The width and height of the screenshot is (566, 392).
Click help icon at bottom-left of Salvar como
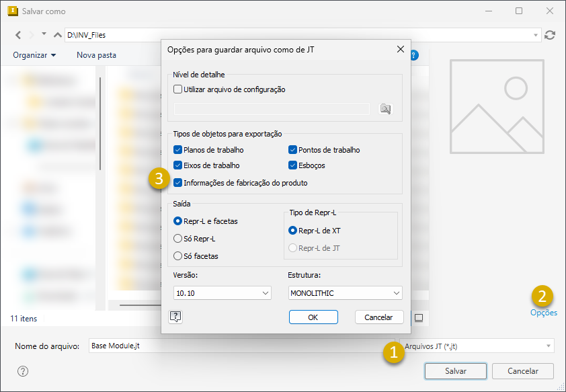coord(23,371)
